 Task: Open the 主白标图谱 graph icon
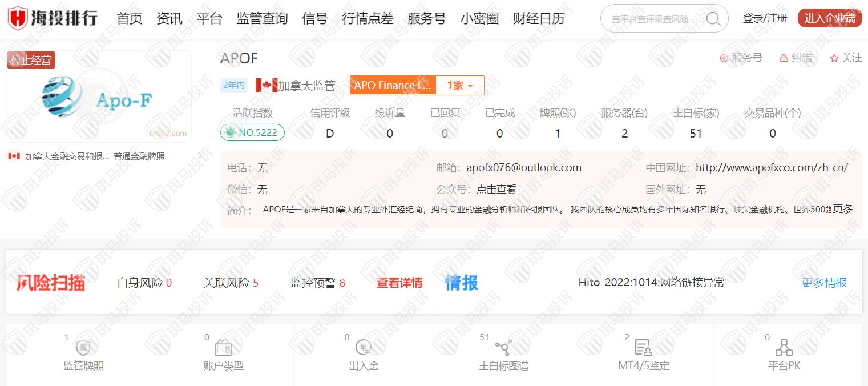click(x=503, y=348)
